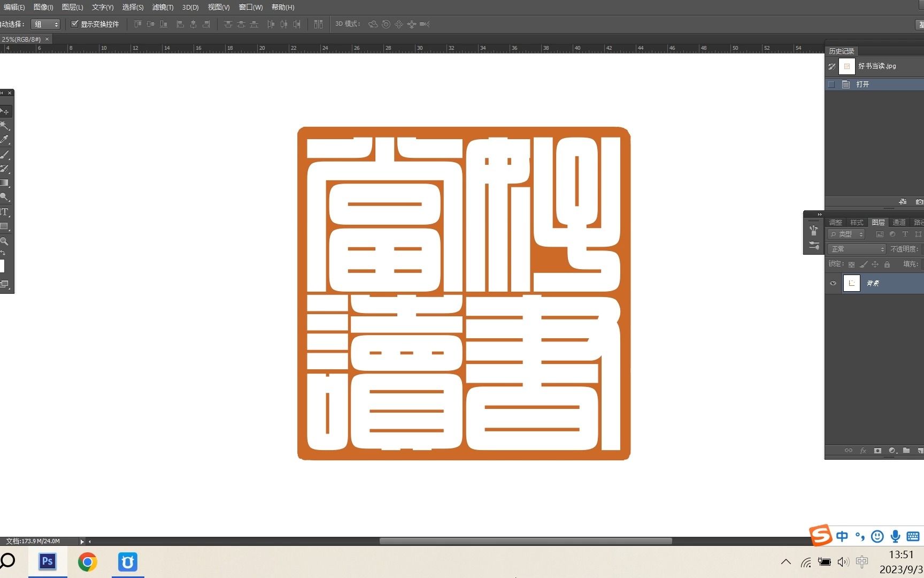Select the 打开 history state
The height and width of the screenshot is (578, 924).
coord(874,84)
